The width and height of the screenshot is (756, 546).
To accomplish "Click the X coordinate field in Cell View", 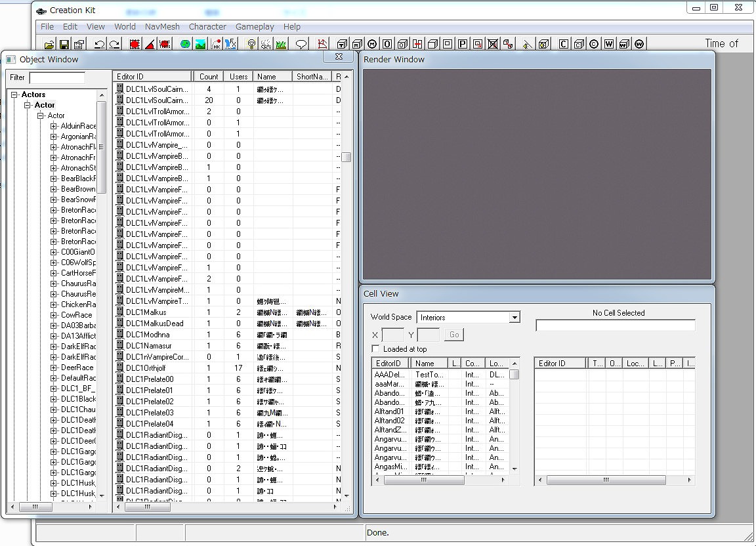I will 392,335.
